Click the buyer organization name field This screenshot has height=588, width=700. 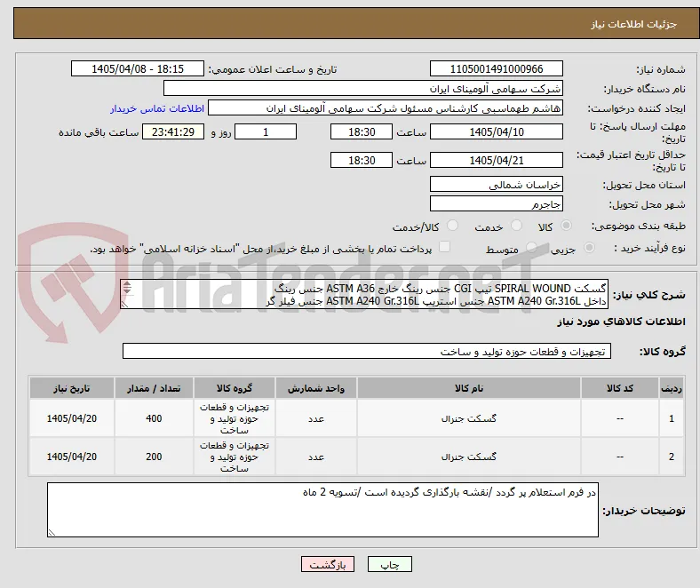[363, 89]
